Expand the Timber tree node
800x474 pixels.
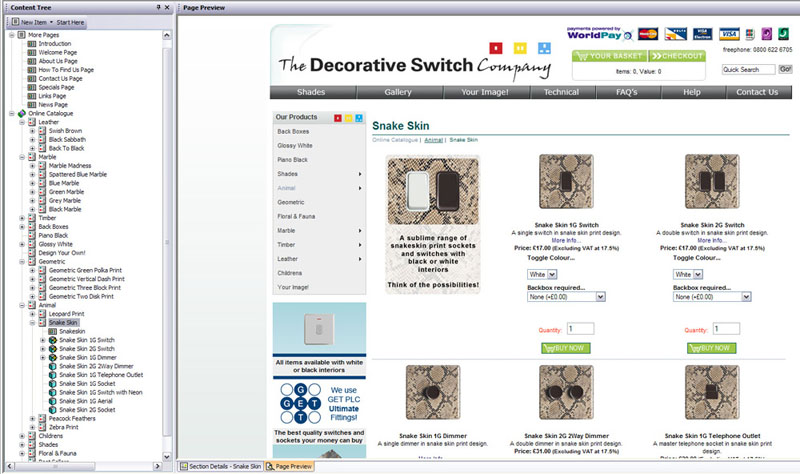[22, 217]
